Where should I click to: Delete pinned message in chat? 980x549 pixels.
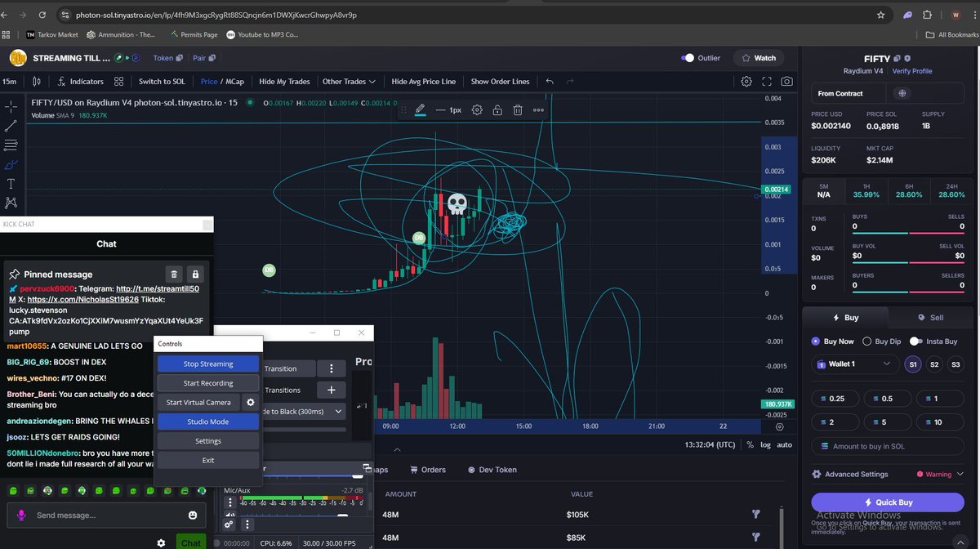point(174,274)
